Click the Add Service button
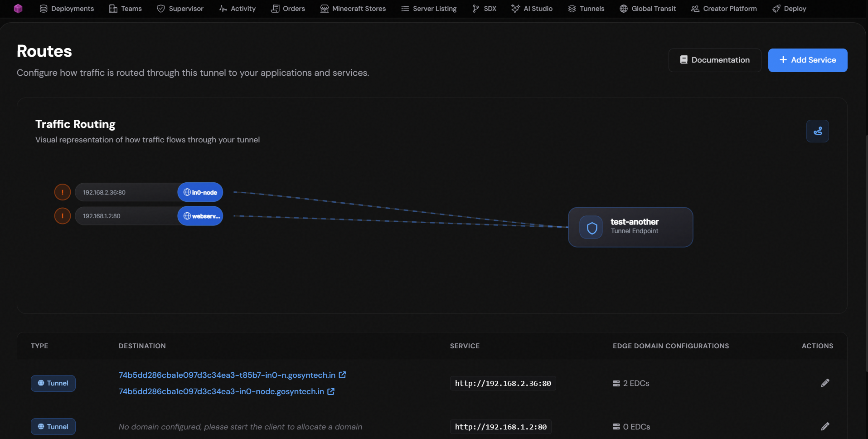 [808, 60]
